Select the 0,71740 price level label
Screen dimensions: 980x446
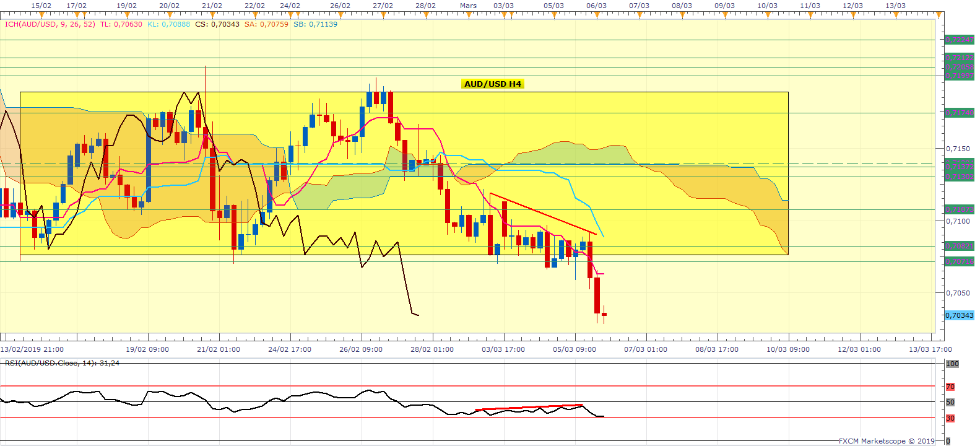tap(959, 113)
